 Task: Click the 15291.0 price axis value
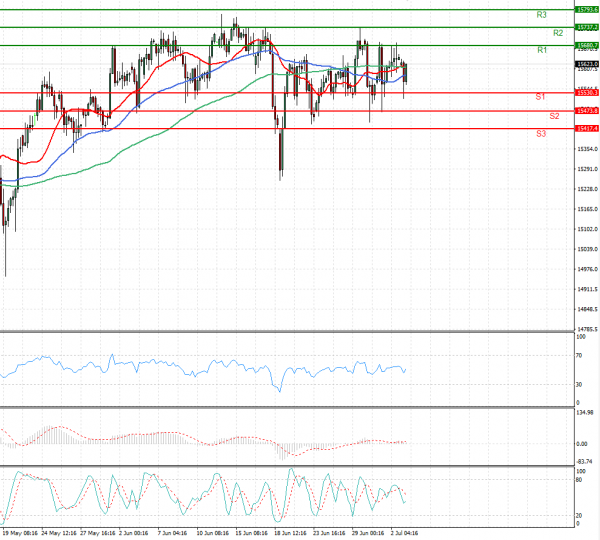tap(587, 169)
